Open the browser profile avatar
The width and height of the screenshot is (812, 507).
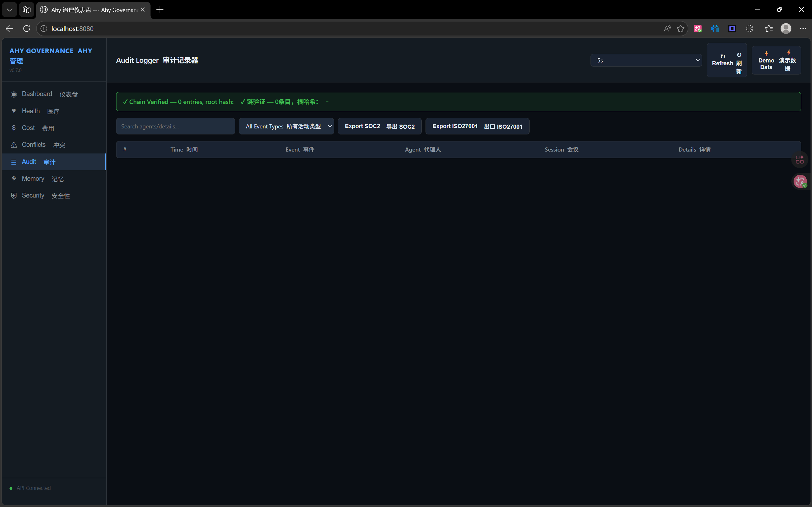pyautogui.click(x=786, y=29)
